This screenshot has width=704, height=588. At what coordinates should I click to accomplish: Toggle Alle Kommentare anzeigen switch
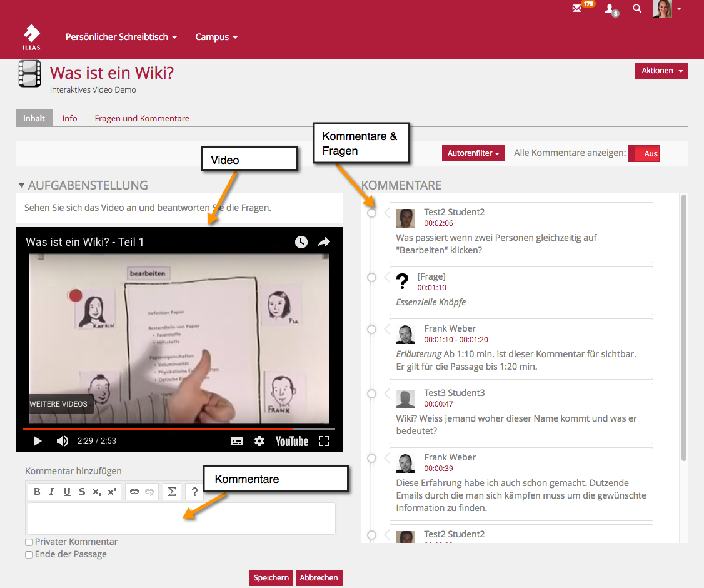coord(644,153)
